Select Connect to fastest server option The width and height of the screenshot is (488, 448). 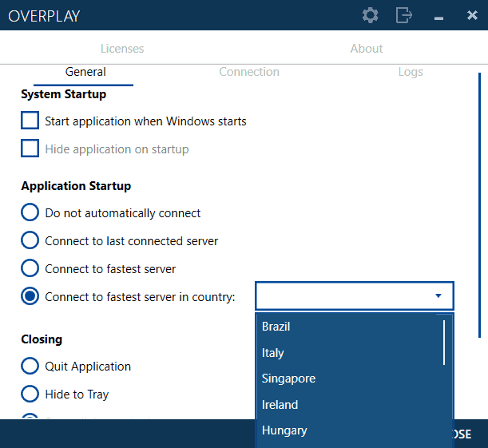click(x=30, y=268)
